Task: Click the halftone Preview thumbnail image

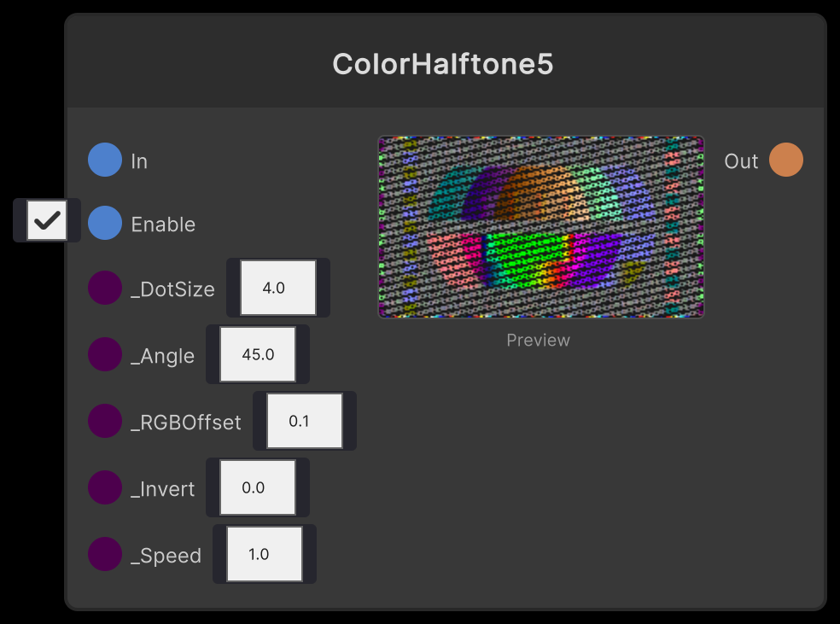Action: 540,227
